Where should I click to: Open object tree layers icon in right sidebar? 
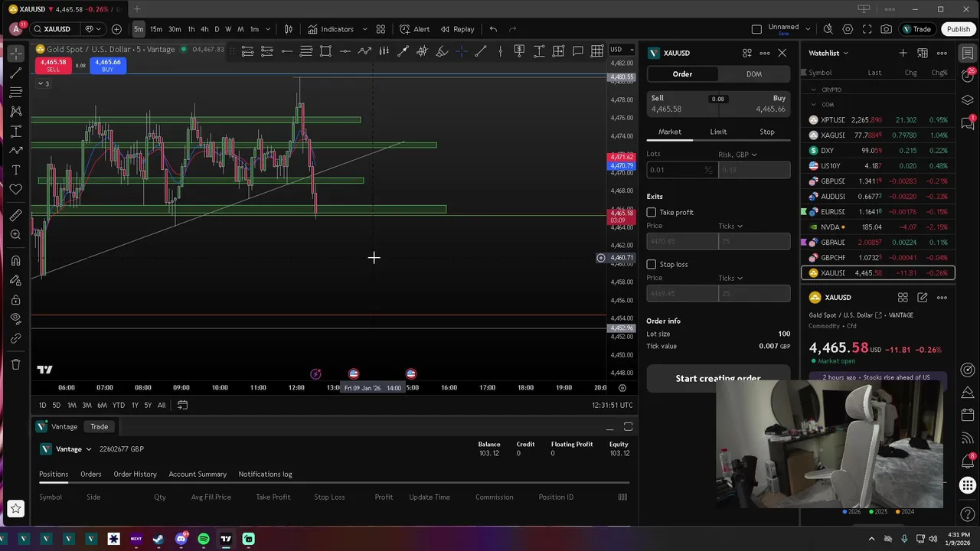(968, 100)
